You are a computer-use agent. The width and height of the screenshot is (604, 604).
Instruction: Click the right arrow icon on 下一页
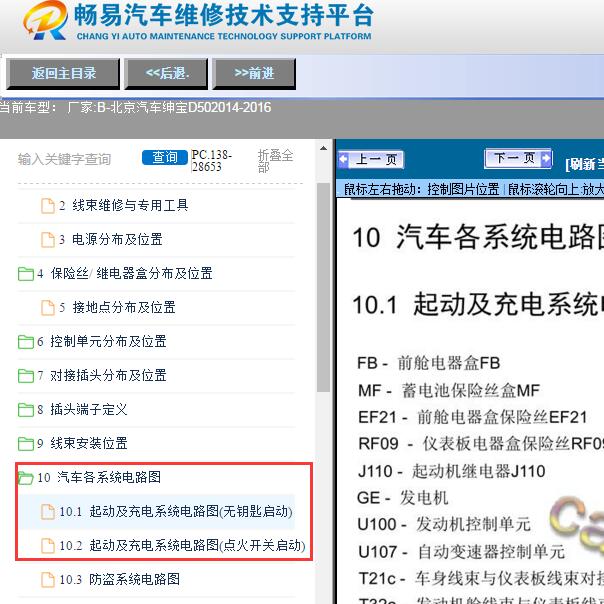(x=546, y=158)
